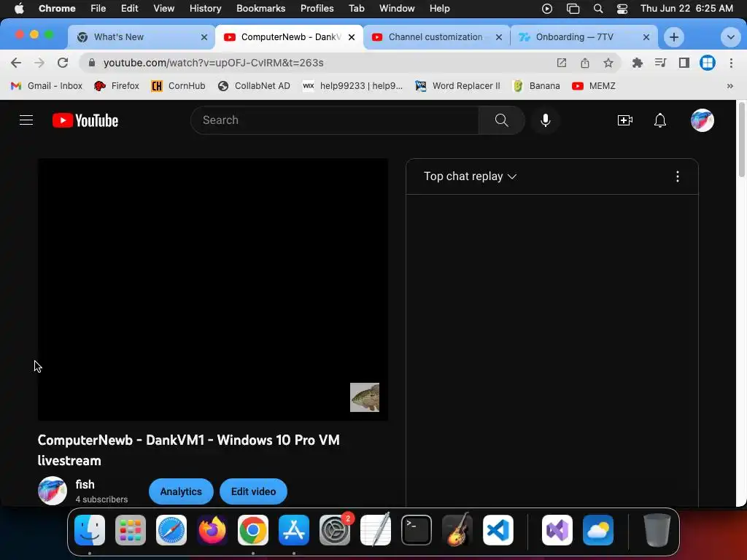This screenshot has height=560, width=747.
Task: Open Finder from the Dock
Action: pyautogui.click(x=90, y=530)
